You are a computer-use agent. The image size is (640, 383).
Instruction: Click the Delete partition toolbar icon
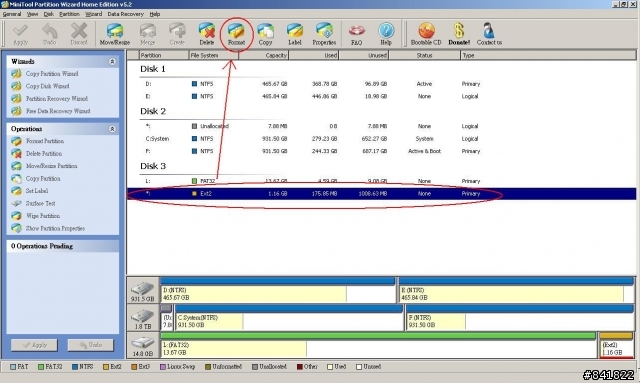[207, 34]
